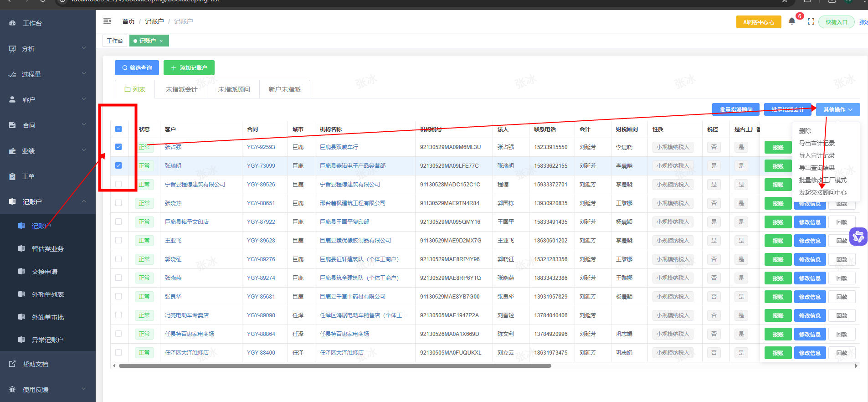Uncheck the checkbox for 张占强 row

[x=118, y=147]
